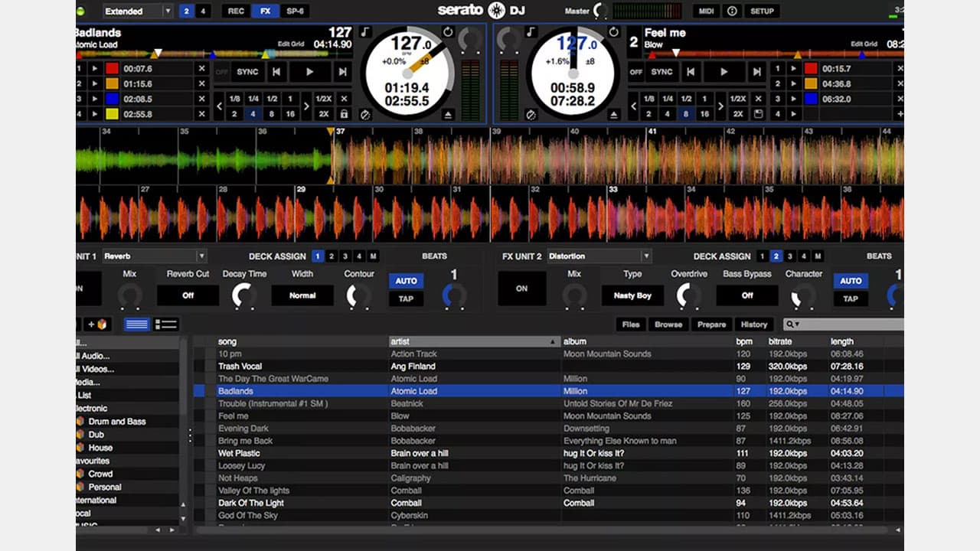Play the track on deck 2
Screen dimensions: 980x551
point(724,72)
